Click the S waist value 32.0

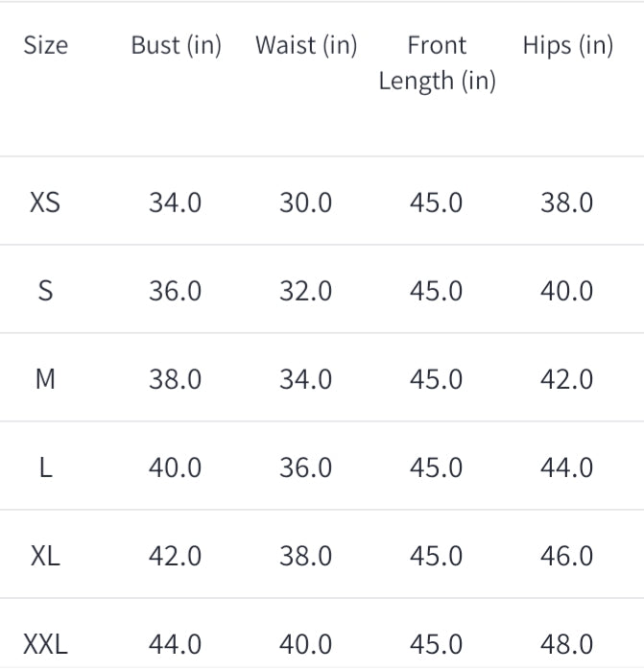tap(305, 291)
